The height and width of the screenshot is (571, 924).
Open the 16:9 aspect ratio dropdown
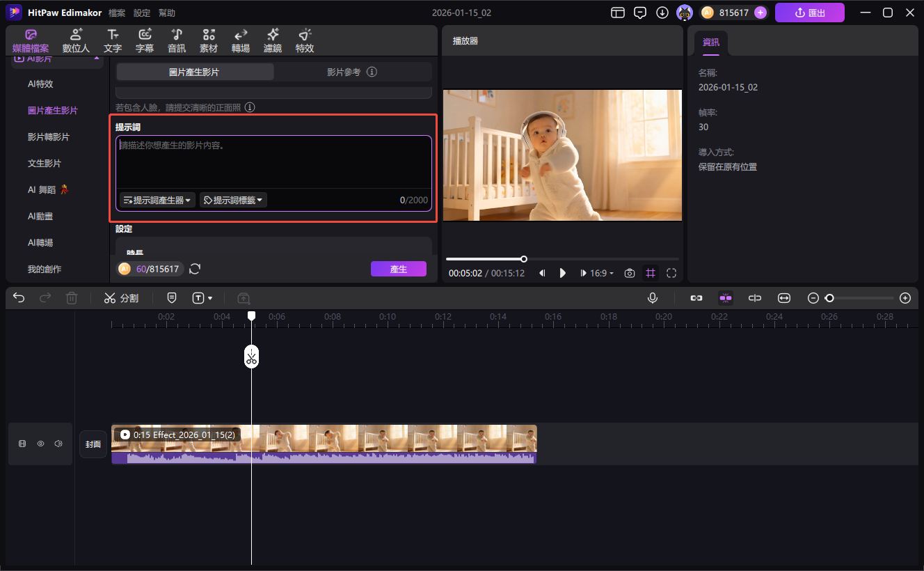(602, 274)
